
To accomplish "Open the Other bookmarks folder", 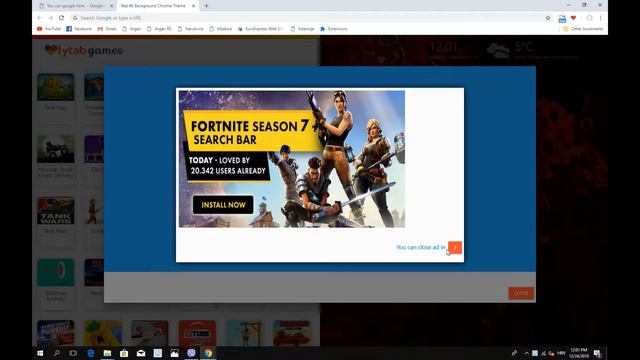I will coord(583,29).
